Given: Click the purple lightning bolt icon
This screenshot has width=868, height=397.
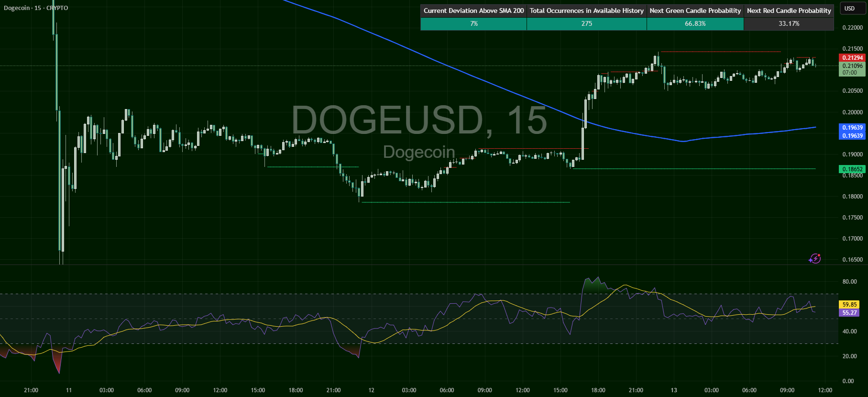Looking at the screenshot, I should [x=814, y=259].
